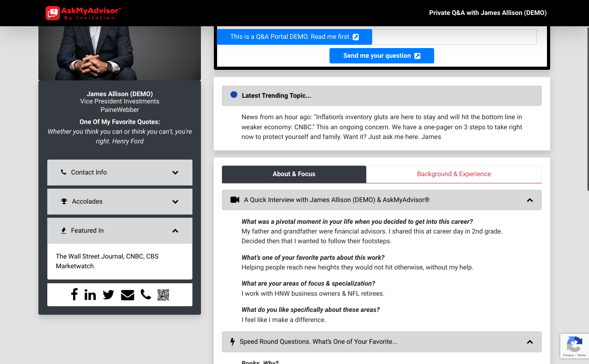The width and height of the screenshot is (589, 364).
Task: Click the reCAPTCHA badge
Action: tap(574, 346)
